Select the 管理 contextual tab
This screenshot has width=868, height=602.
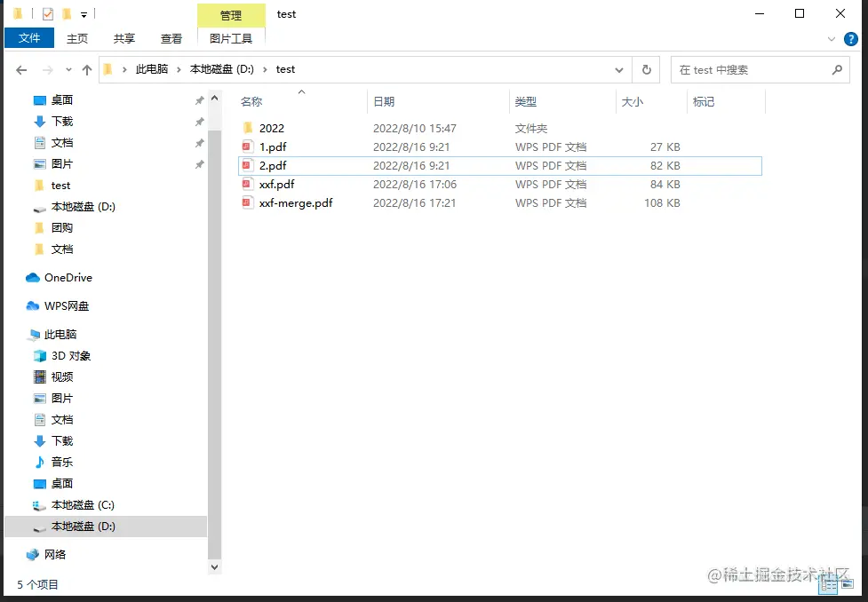[231, 15]
